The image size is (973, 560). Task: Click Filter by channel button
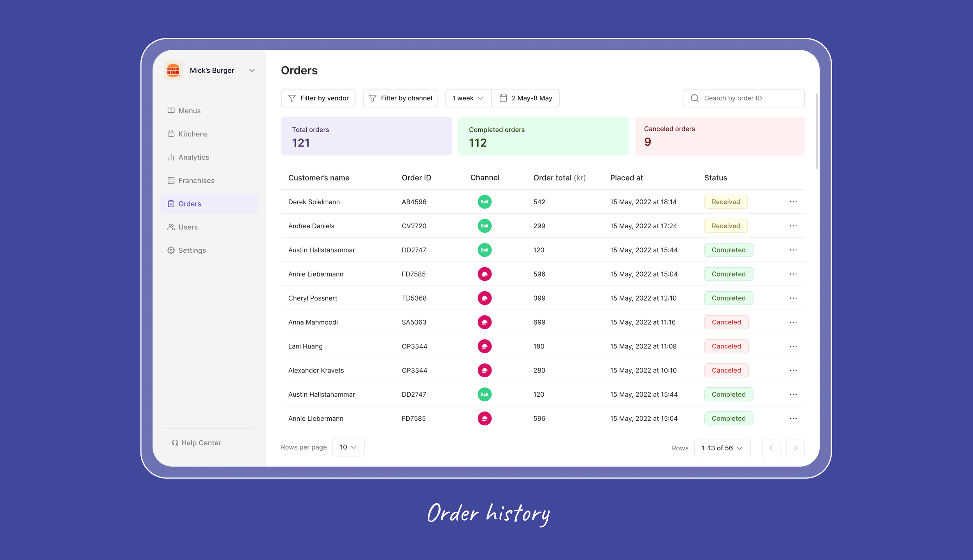point(400,98)
